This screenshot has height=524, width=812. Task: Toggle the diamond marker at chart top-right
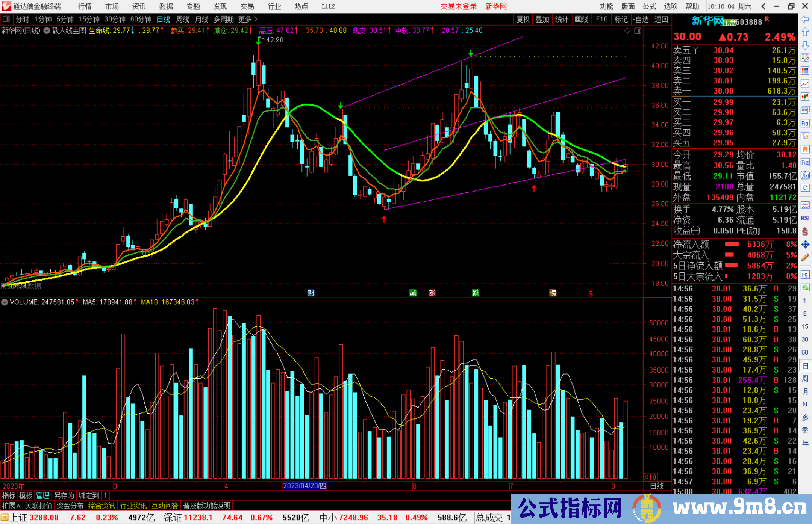[627, 31]
